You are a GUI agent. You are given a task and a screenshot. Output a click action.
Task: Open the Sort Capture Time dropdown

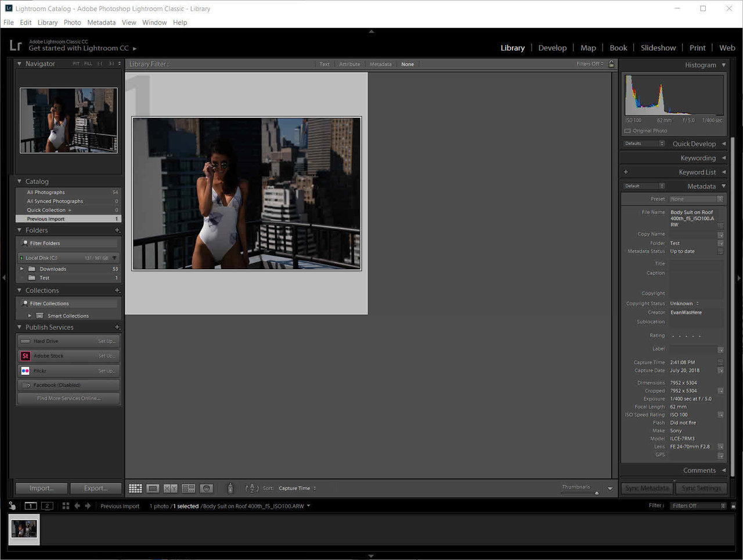click(297, 489)
